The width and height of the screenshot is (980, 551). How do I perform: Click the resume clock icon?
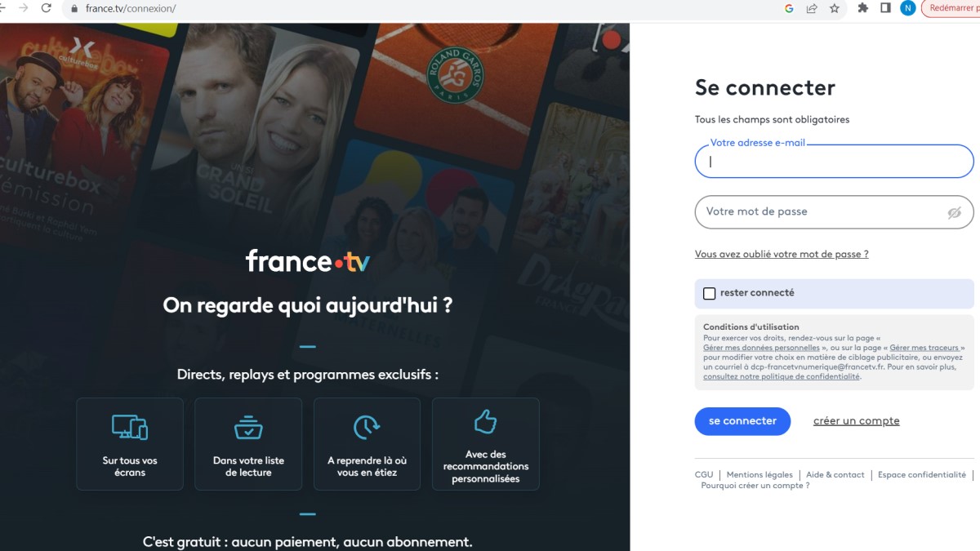pos(367,427)
